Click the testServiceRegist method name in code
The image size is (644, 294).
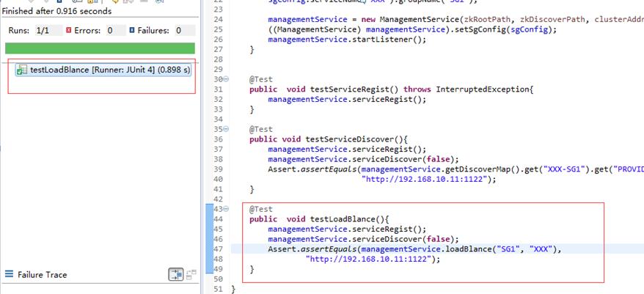[x=349, y=89]
